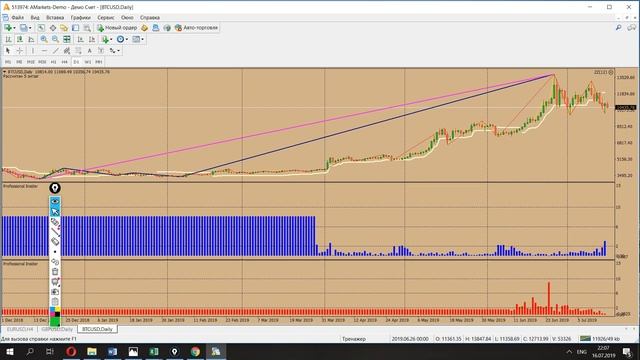Open Excel from the taskbar
The width and height of the screenshot is (640, 360).
click(154, 351)
